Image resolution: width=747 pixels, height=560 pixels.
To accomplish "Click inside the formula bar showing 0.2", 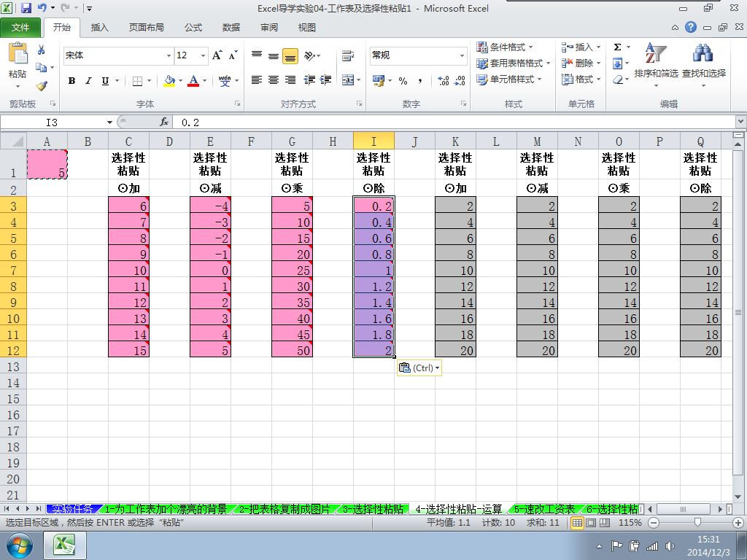I will point(455,122).
